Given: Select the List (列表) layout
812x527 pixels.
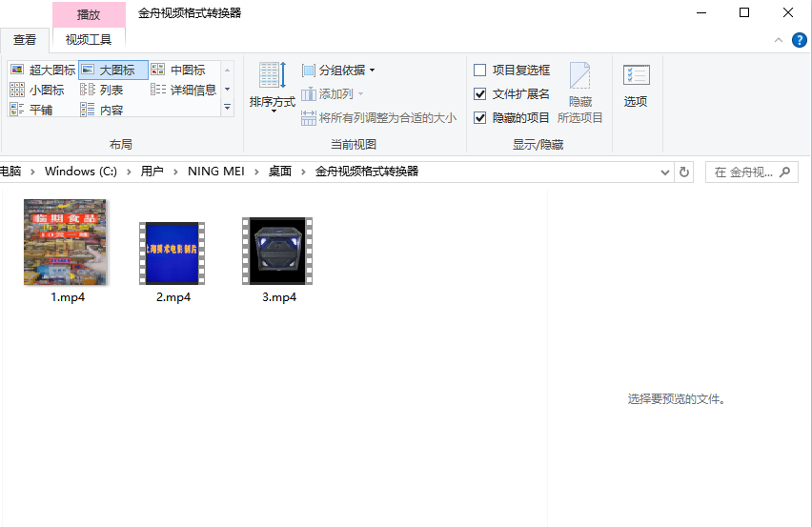Looking at the screenshot, I should (x=101, y=91).
